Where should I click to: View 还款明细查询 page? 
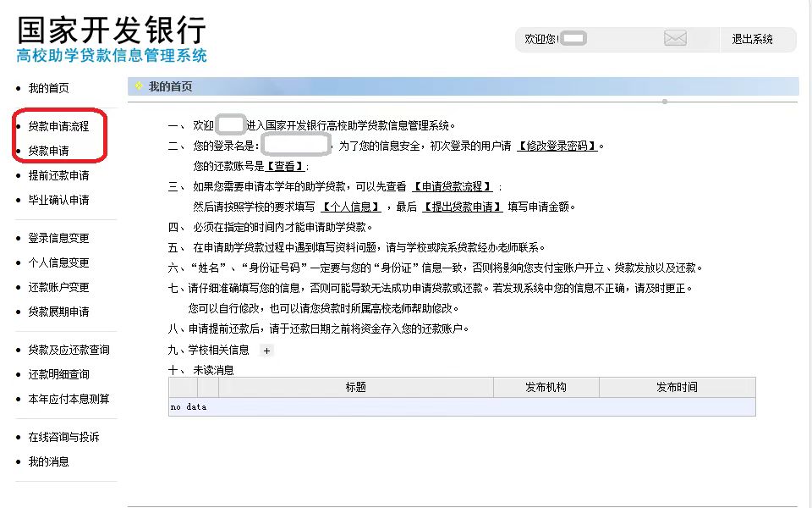click(x=58, y=374)
